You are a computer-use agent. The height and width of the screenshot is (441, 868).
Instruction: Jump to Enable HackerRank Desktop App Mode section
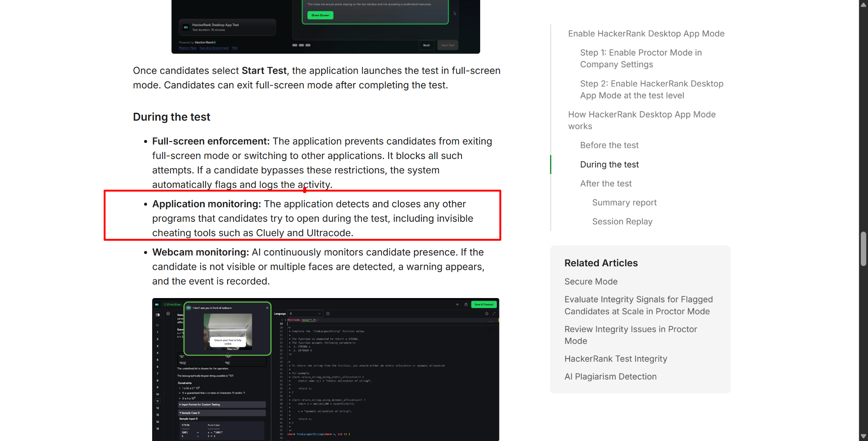click(646, 33)
